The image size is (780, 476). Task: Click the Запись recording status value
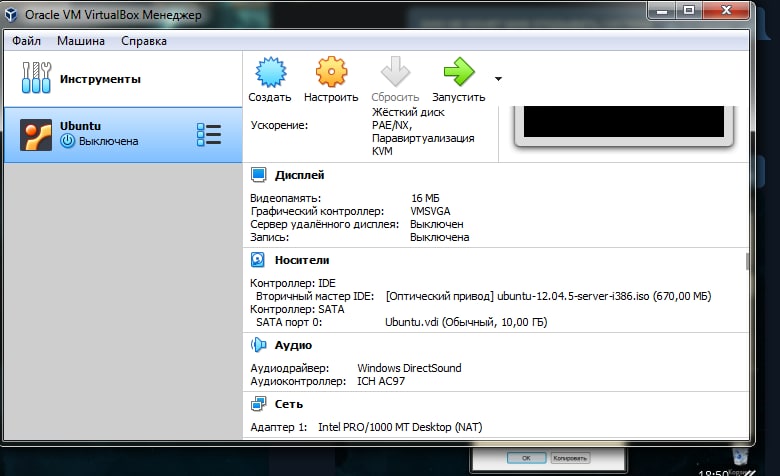point(440,238)
